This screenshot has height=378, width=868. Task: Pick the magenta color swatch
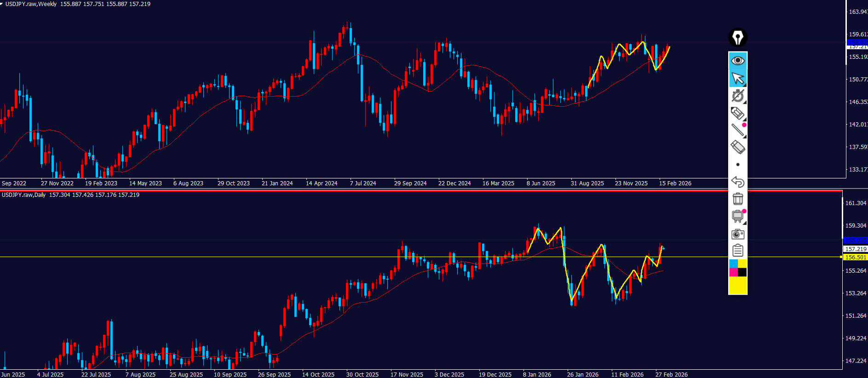pos(733,272)
